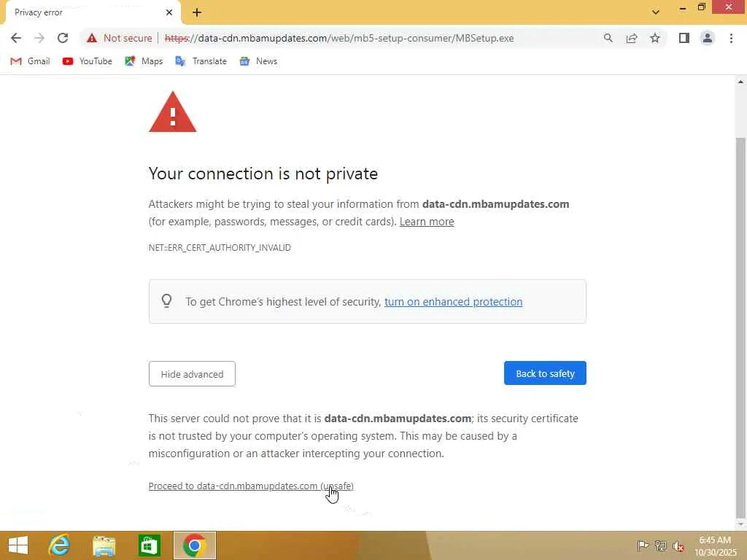This screenshot has height=560, width=747.
Task: Click the browser back arrow
Action: pos(16,38)
